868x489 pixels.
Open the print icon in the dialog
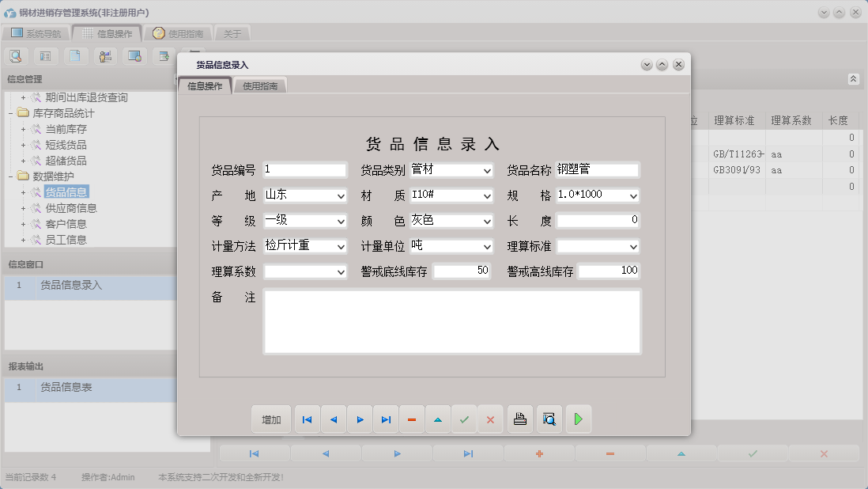click(519, 419)
